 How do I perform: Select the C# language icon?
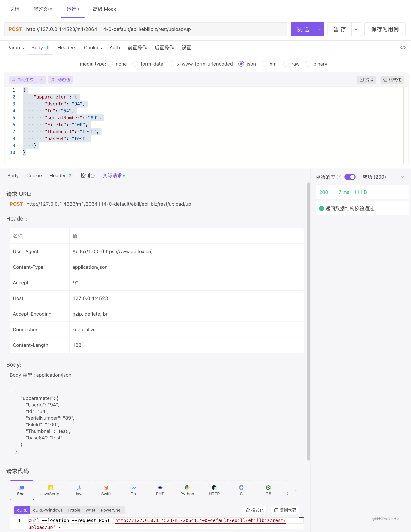(x=268, y=490)
